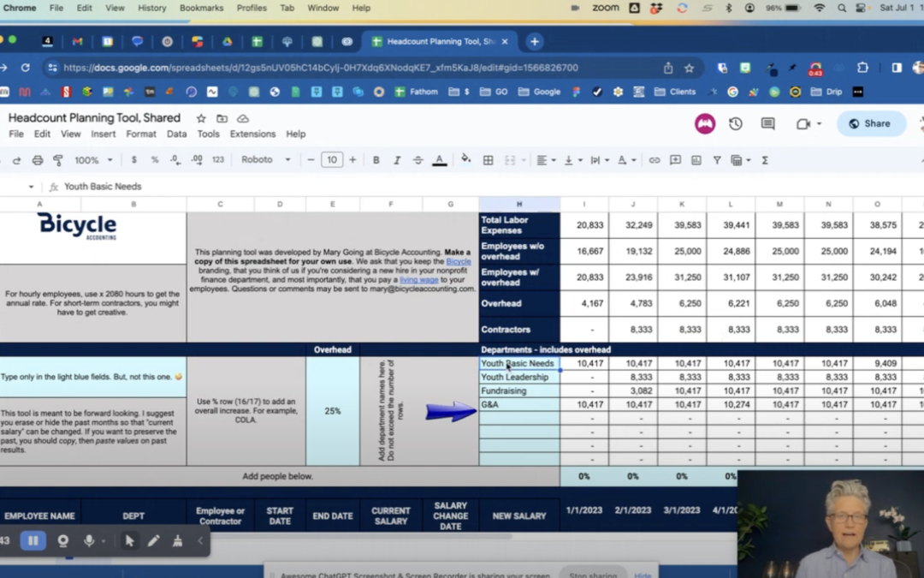
Task: Click the Borders icon
Action: point(488,160)
